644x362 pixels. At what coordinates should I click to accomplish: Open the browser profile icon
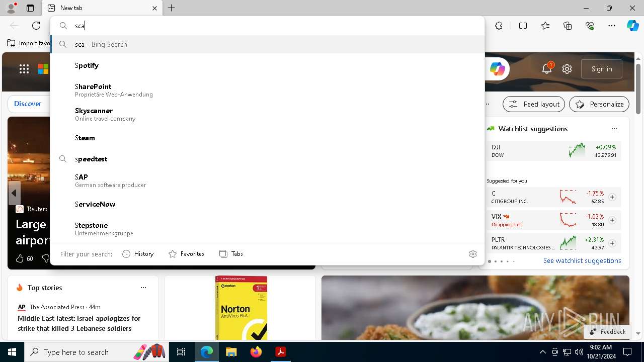[x=11, y=8]
